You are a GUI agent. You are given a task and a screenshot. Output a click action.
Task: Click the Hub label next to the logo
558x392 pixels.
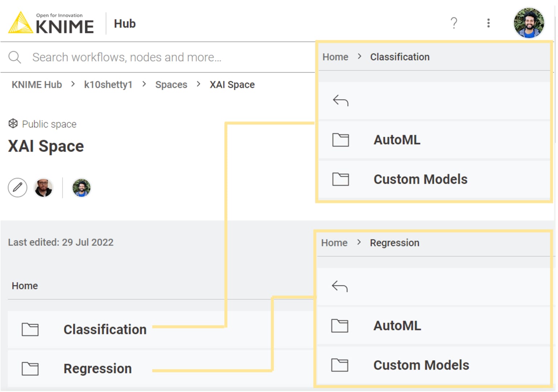pyautogui.click(x=125, y=24)
